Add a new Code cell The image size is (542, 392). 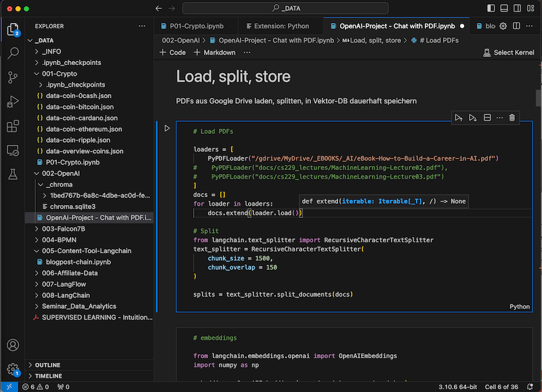171,51
